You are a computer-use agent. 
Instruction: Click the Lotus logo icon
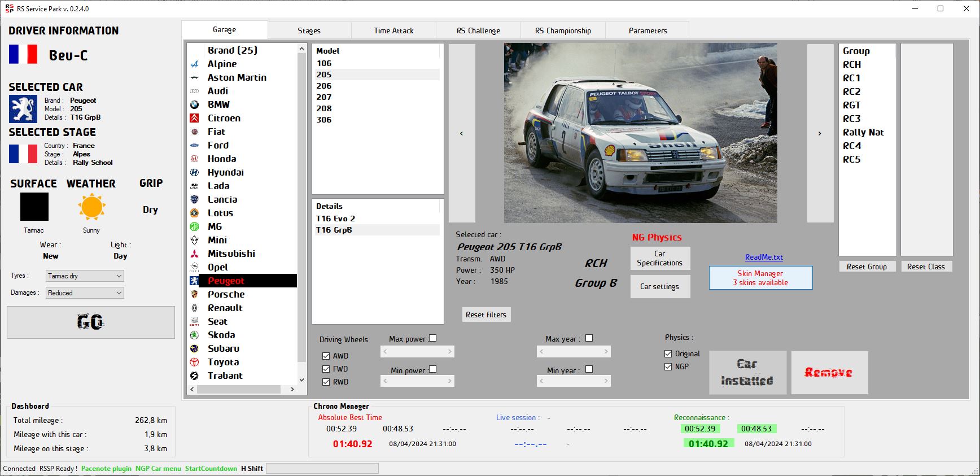click(x=194, y=213)
